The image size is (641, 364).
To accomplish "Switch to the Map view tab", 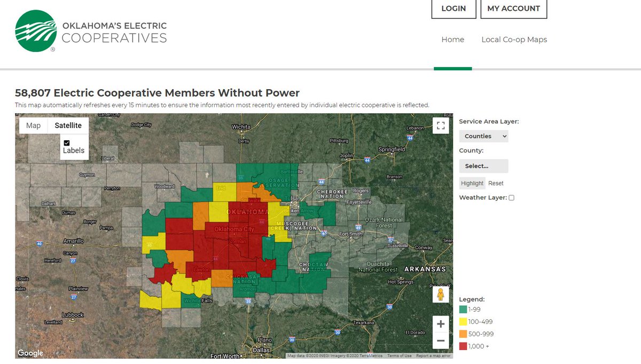I will pyautogui.click(x=33, y=125).
